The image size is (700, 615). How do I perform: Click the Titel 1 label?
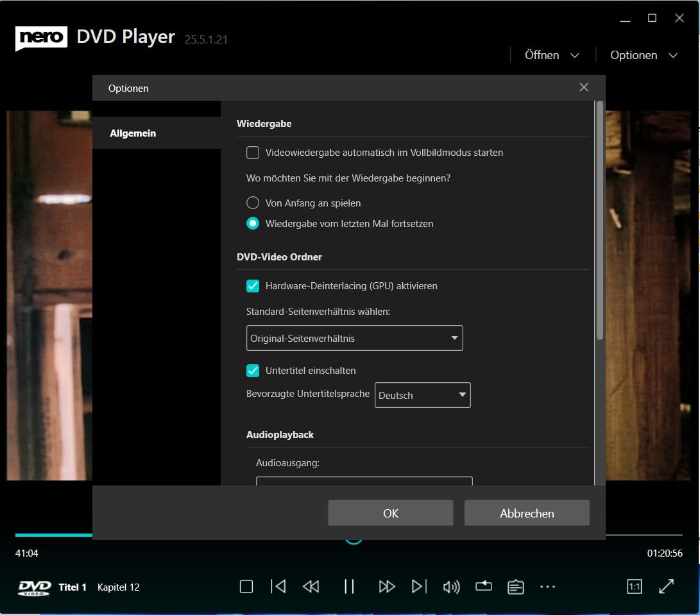(x=73, y=587)
